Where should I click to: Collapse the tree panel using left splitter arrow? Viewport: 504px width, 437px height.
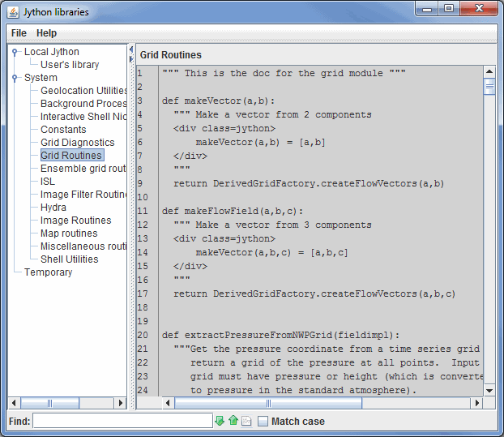click(x=131, y=50)
